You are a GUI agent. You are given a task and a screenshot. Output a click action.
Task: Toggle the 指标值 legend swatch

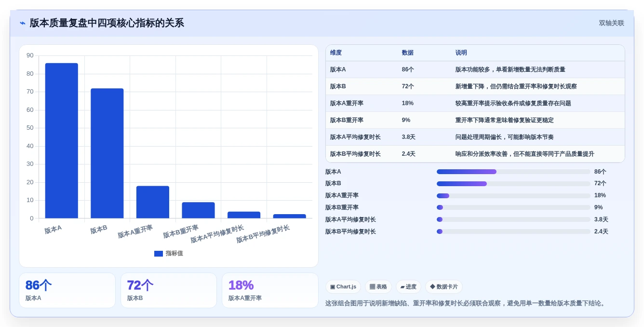[159, 254]
